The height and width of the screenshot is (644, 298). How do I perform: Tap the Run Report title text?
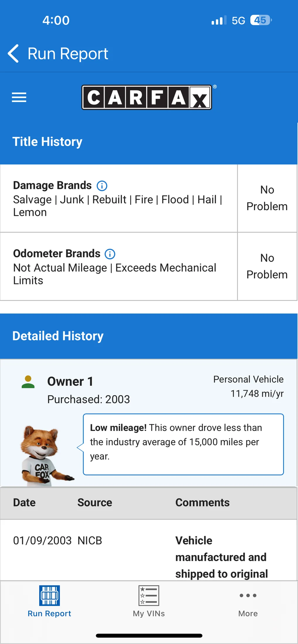68,54
